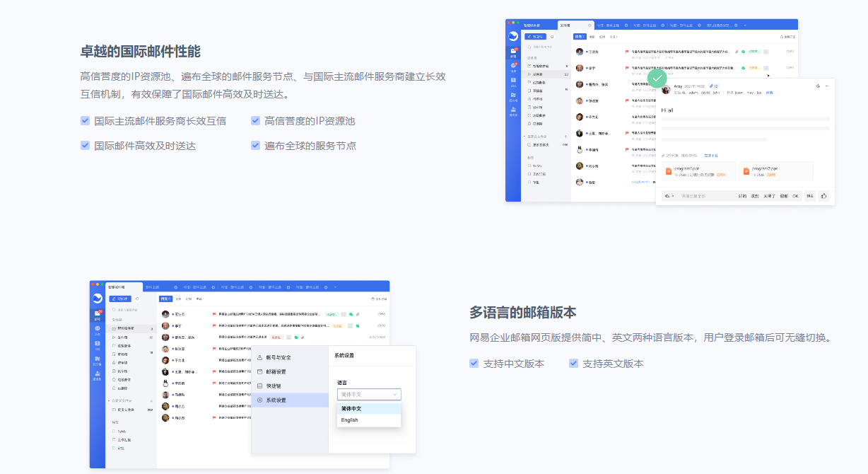Click the three-dot more icon in Amy's email
This screenshot has width=868, height=474.
tap(826, 86)
